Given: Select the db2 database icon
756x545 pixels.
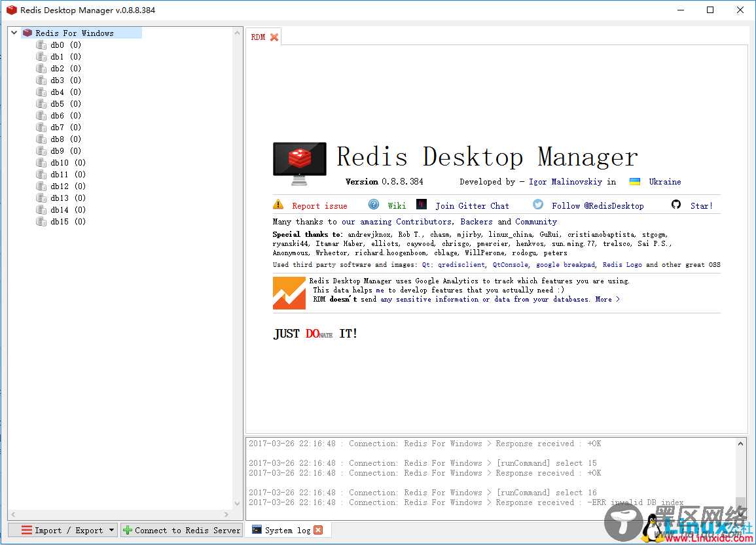Looking at the screenshot, I should pos(41,69).
